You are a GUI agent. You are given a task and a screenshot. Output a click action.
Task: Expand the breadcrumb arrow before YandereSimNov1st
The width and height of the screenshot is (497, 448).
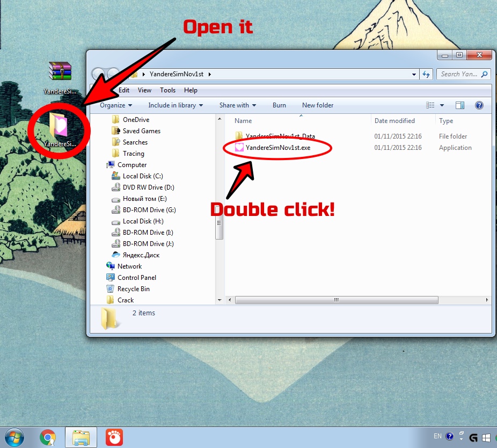click(144, 74)
